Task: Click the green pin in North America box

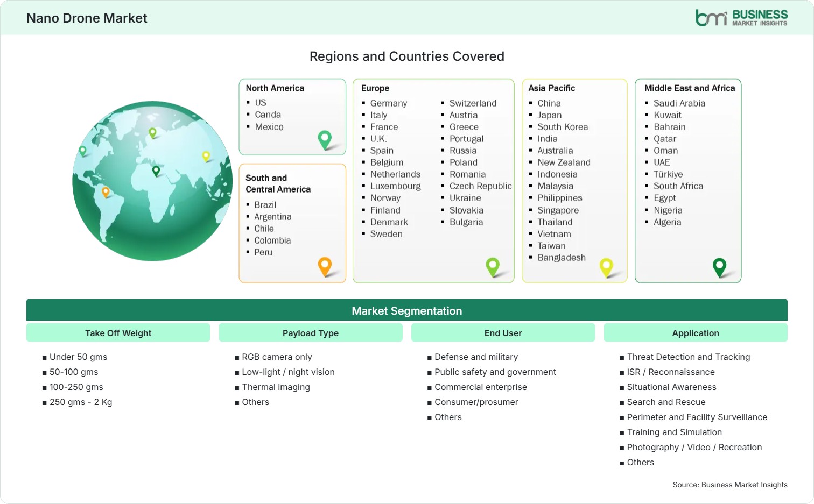Action: (x=325, y=140)
